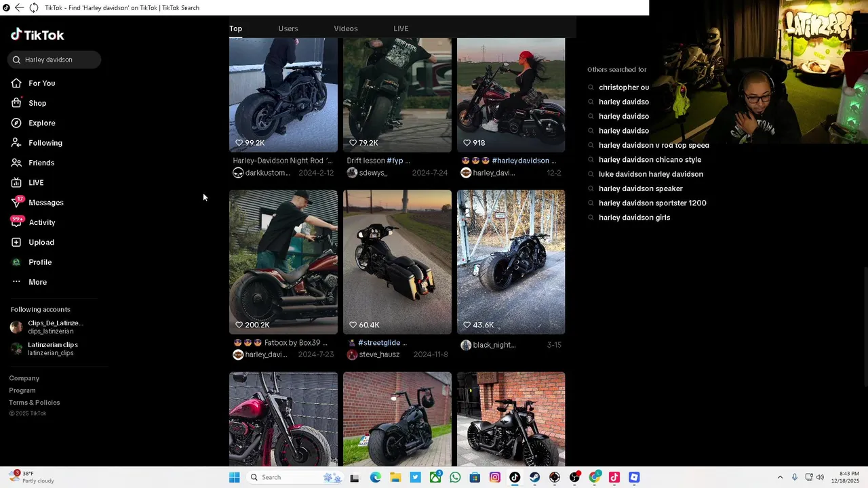Image resolution: width=868 pixels, height=488 pixels.
Task: Like the video with 200.2K hearts
Action: (x=239, y=325)
